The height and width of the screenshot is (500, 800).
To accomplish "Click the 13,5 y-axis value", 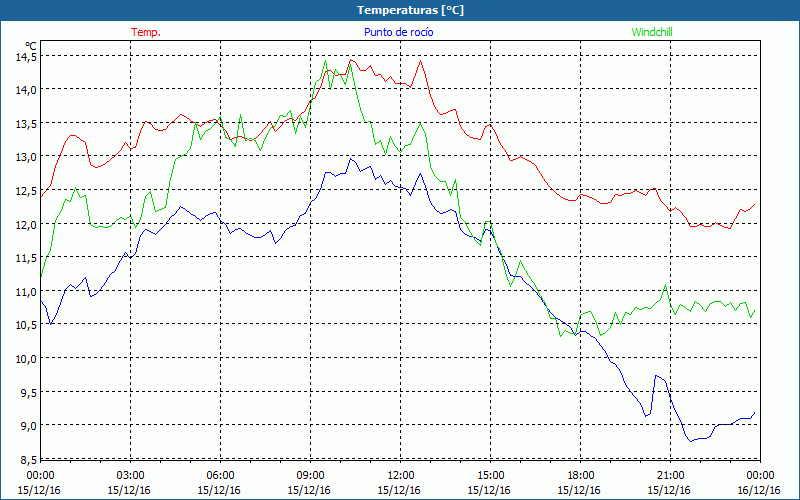I will [x=26, y=123].
